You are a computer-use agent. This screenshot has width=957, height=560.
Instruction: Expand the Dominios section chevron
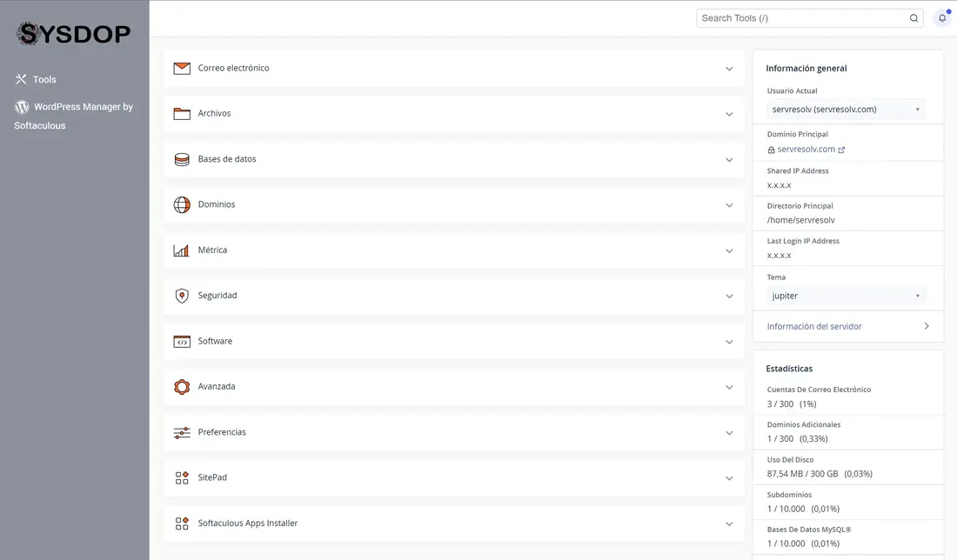coord(729,205)
